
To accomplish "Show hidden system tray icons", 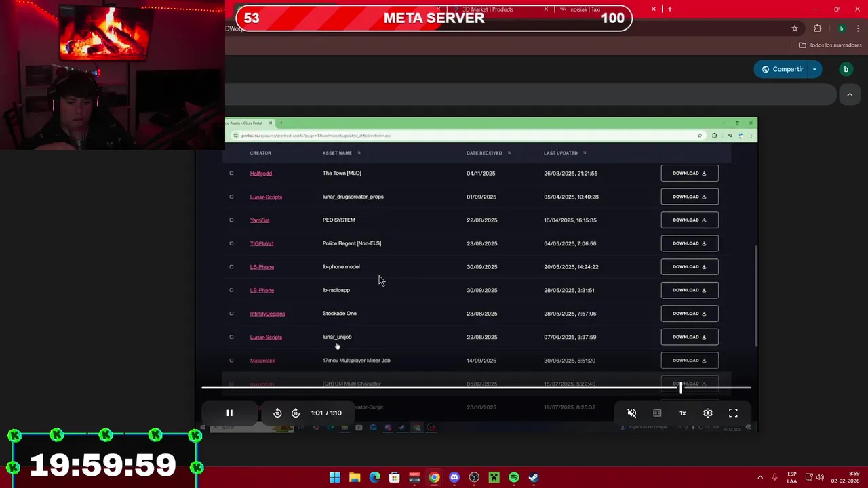I will [759, 477].
